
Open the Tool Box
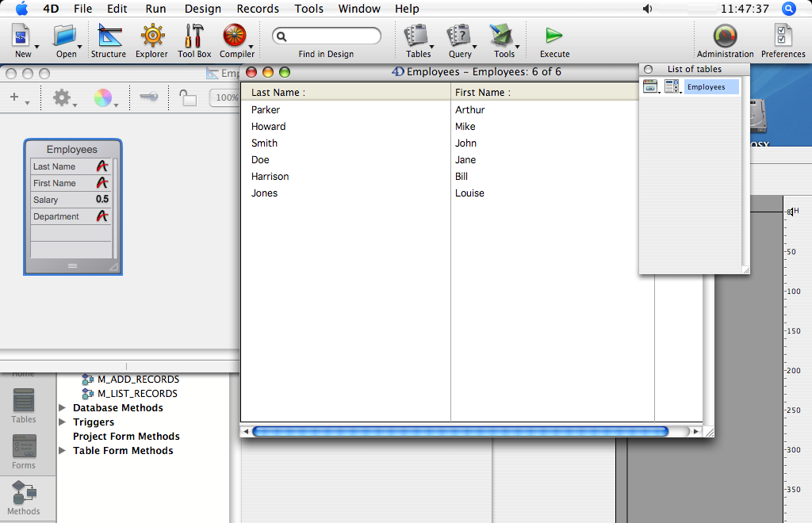click(x=194, y=40)
